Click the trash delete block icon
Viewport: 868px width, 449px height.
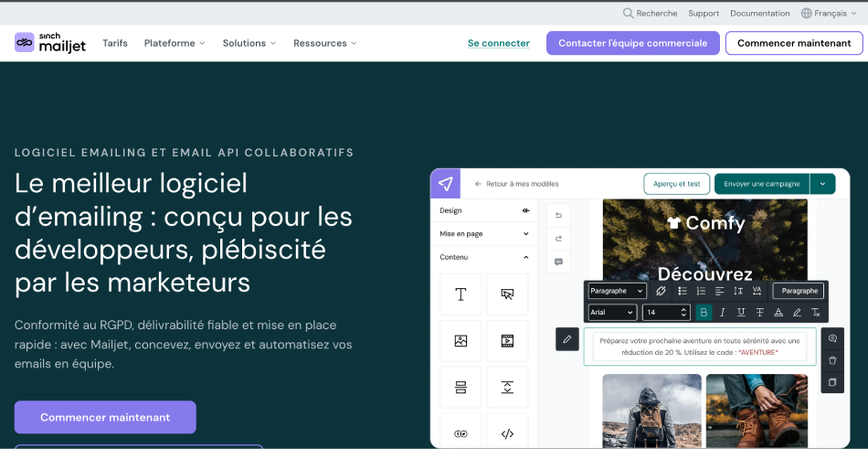832,360
